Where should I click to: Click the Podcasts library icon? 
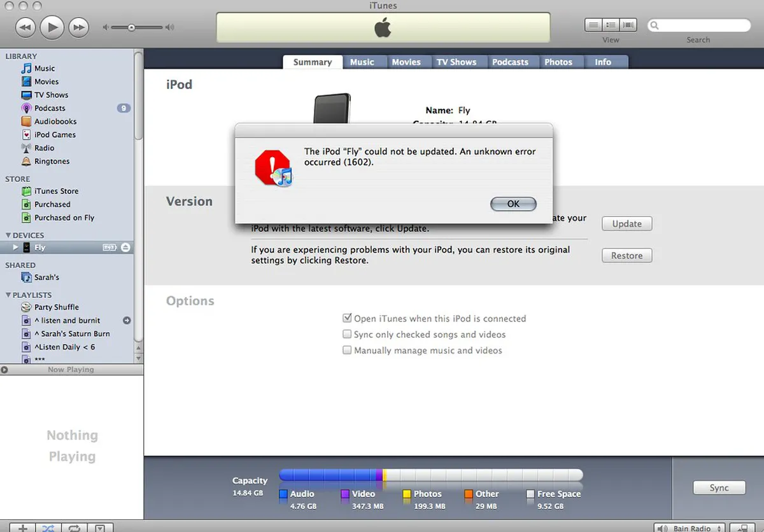26,108
